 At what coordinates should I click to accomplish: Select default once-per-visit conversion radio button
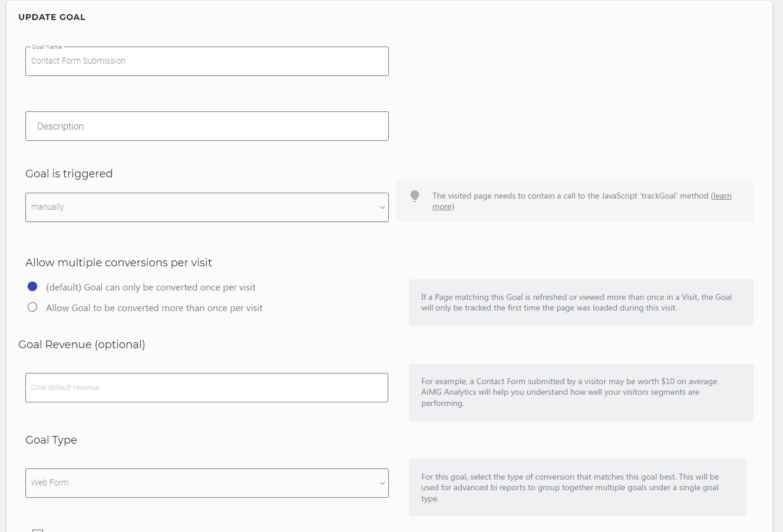pyautogui.click(x=32, y=286)
